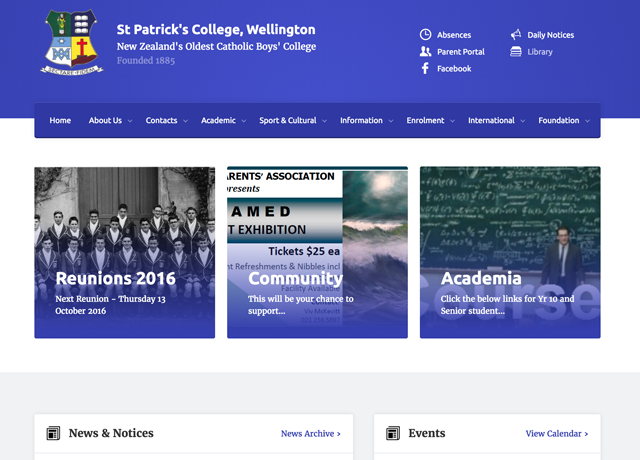Click 'This will be your chance to support...' text
Viewport: 640px width, 460px height.
pos(301,305)
